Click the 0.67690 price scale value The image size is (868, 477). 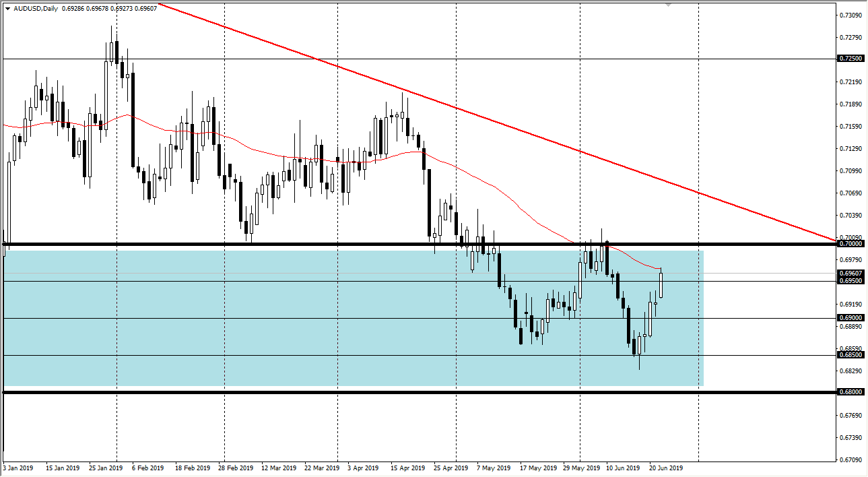point(851,415)
